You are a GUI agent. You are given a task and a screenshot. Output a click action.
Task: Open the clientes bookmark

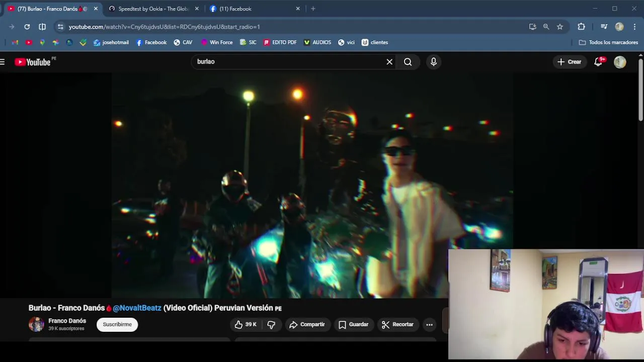point(375,42)
